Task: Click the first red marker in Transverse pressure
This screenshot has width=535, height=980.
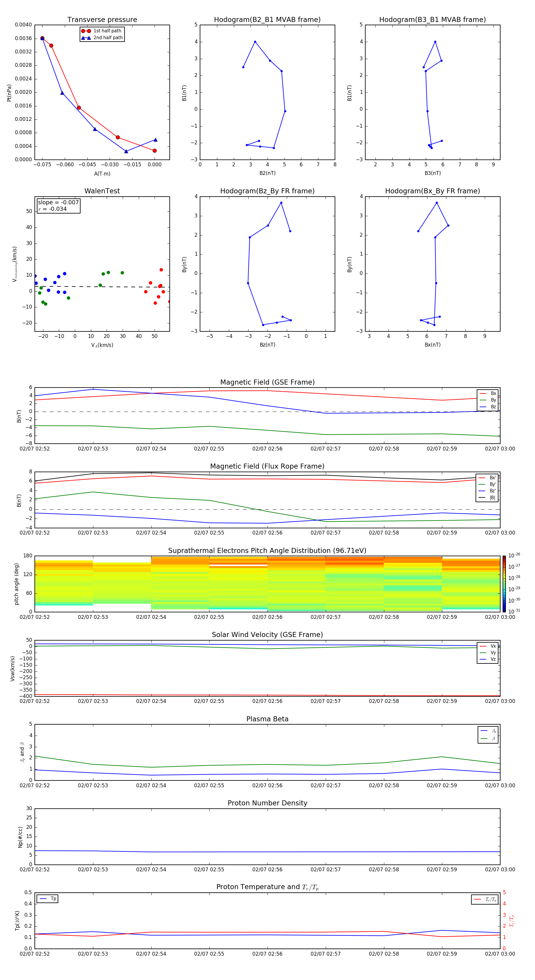Action: [x=42, y=38]
